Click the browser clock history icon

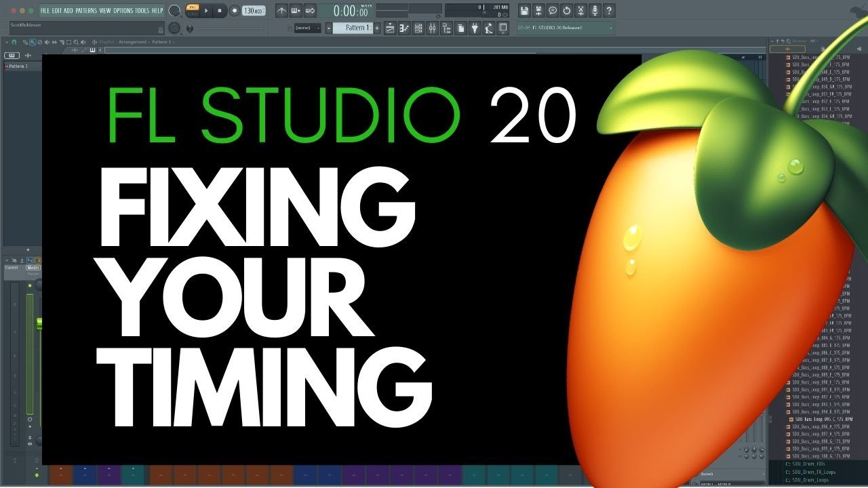tap(788, 41)
